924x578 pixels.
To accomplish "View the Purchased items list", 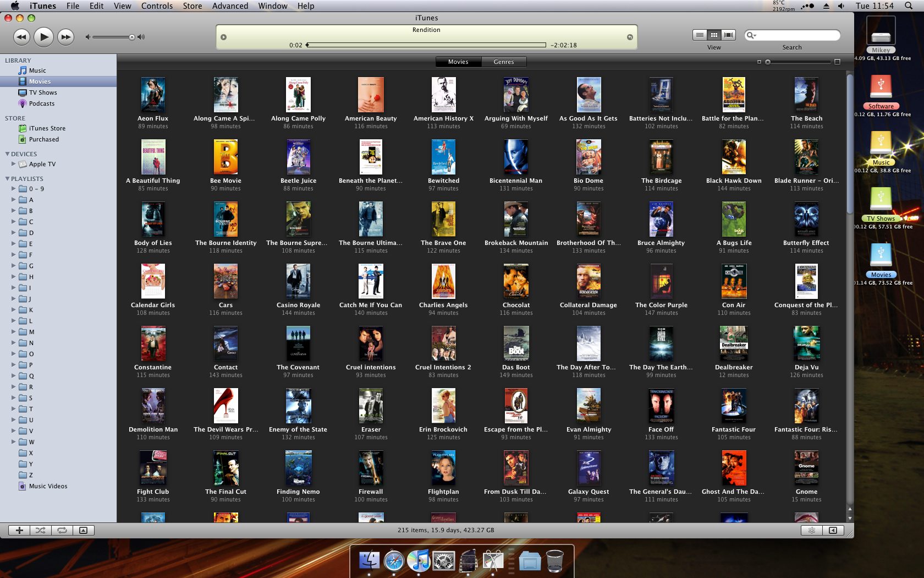I will [x=43, y=139].
